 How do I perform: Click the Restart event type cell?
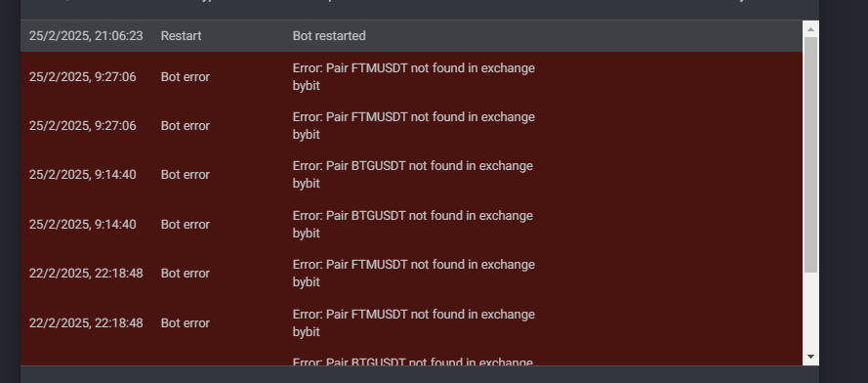181,36
